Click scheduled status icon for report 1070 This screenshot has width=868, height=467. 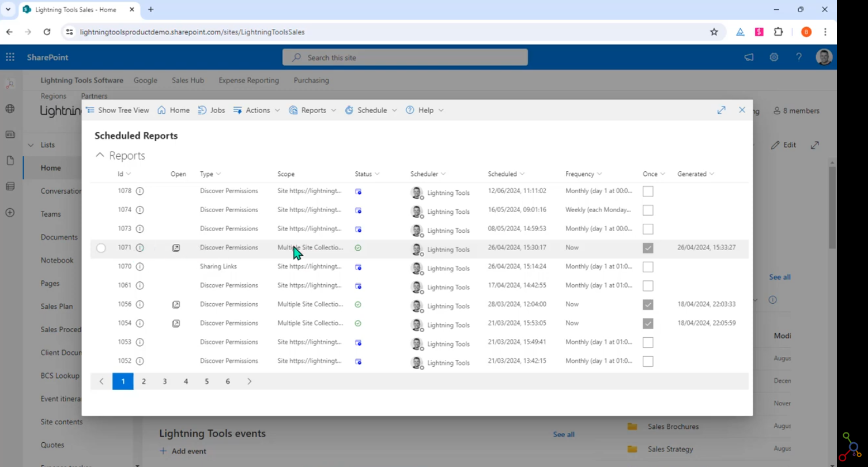click(358, 267)
